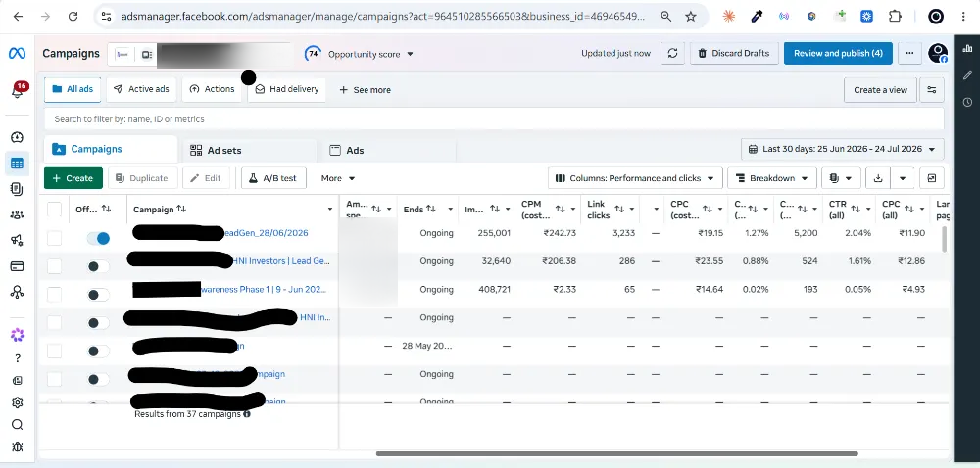Open Columns: Performance and clicks dropdown

coord(635,178)
